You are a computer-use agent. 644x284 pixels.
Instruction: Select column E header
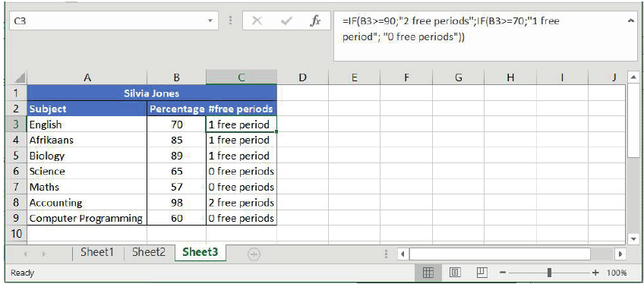point(354,77)
